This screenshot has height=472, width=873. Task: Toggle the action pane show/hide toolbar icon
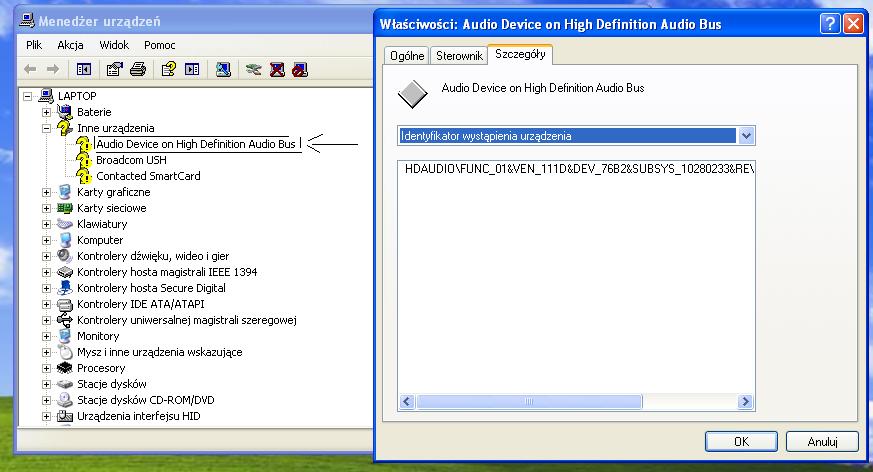tap(192, 69)
